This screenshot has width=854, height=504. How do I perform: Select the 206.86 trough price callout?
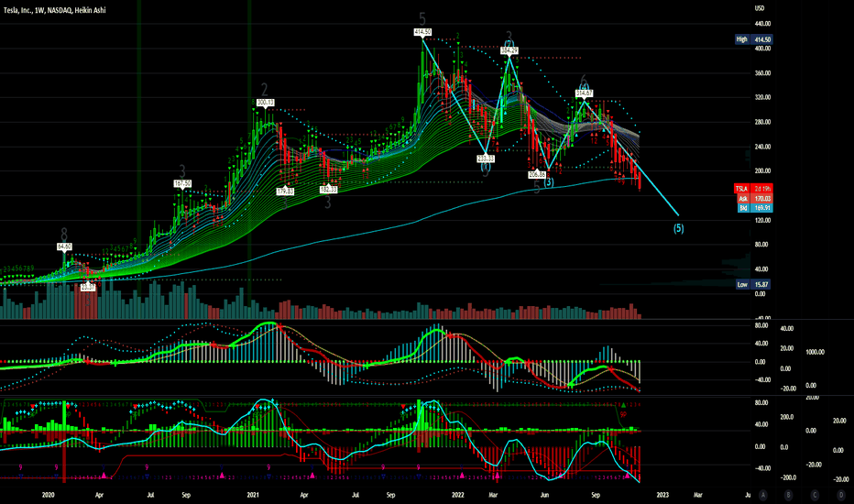537,174
